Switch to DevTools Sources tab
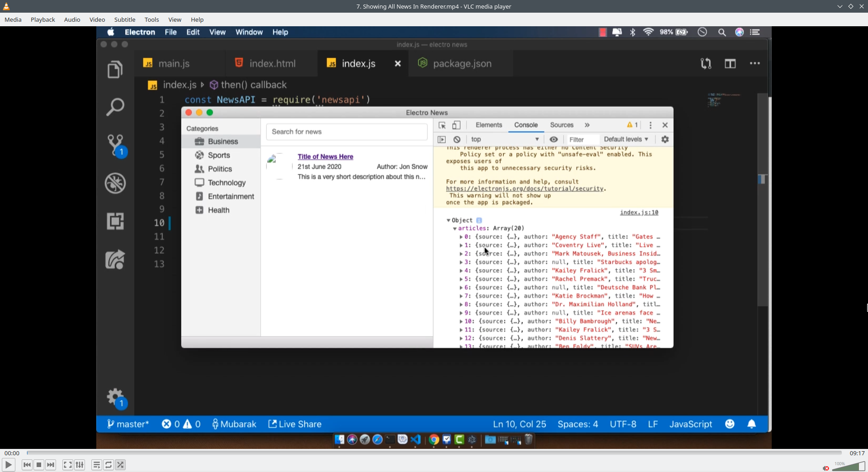This screenshot has width=868, height=472. (561, 125)
